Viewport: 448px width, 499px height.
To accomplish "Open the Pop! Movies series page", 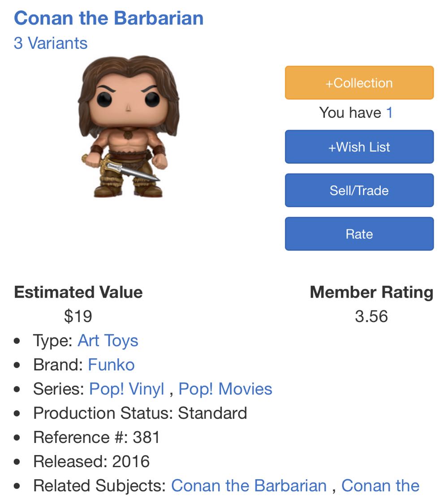I will [x=224, y=389].
